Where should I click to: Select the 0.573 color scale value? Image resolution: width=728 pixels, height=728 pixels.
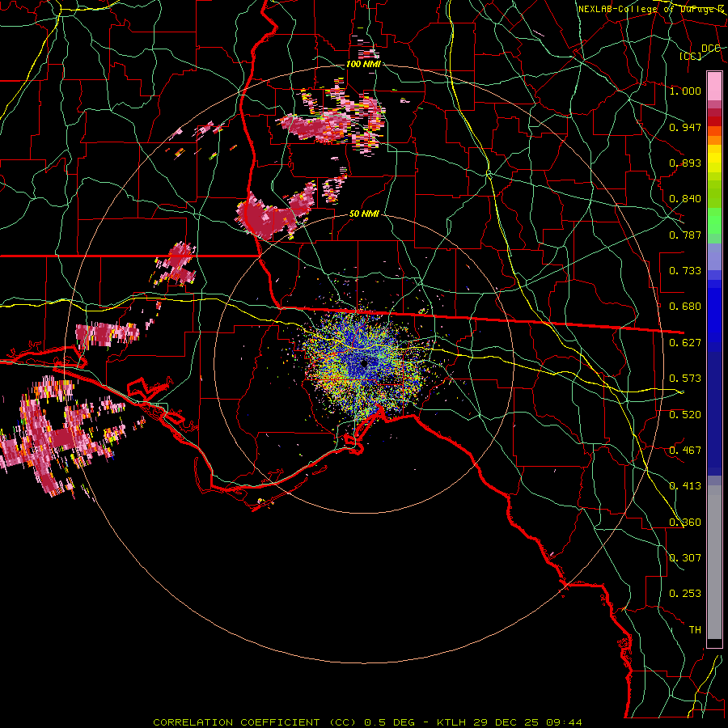pyautogui.click(x=685, y=379)
